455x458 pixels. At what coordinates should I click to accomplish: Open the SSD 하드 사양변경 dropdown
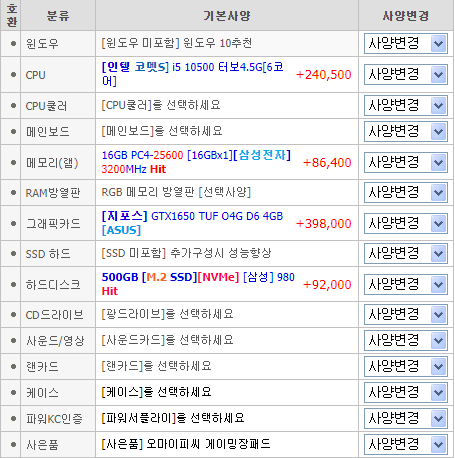(405, 254)
